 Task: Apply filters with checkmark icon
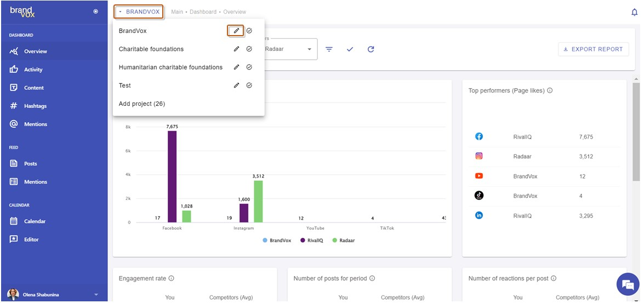click(x=350, y=49)
